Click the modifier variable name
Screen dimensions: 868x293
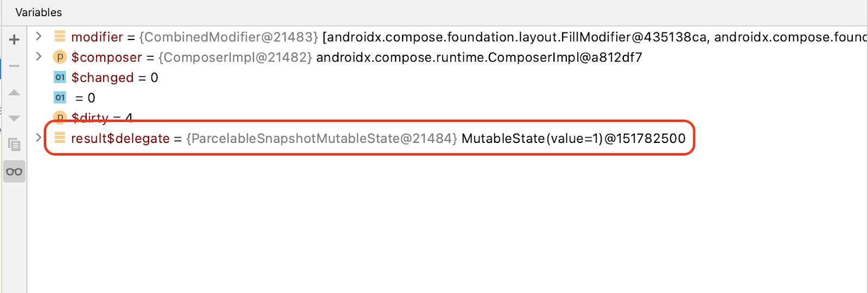click(x=97, y=37)
